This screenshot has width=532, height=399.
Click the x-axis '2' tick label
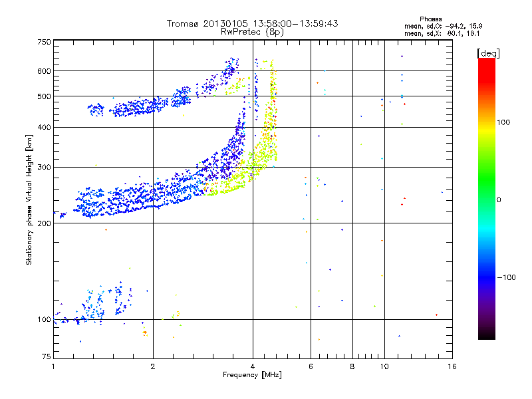153,366
